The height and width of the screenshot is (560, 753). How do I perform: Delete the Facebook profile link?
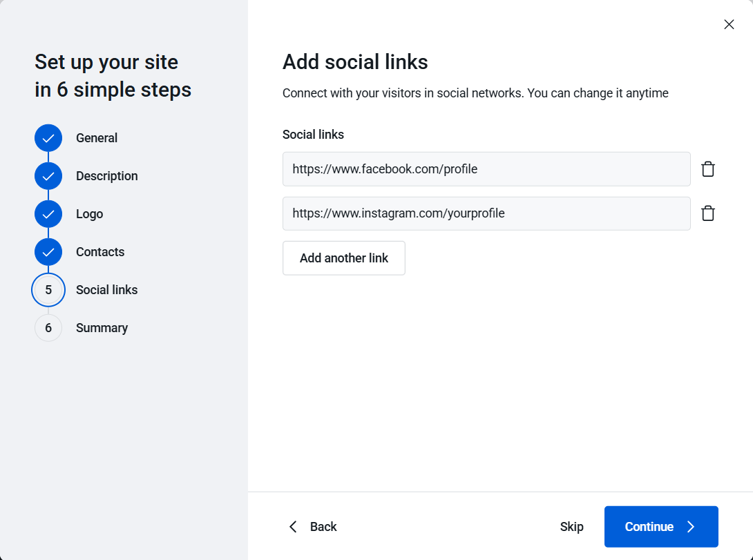[707, 169]
